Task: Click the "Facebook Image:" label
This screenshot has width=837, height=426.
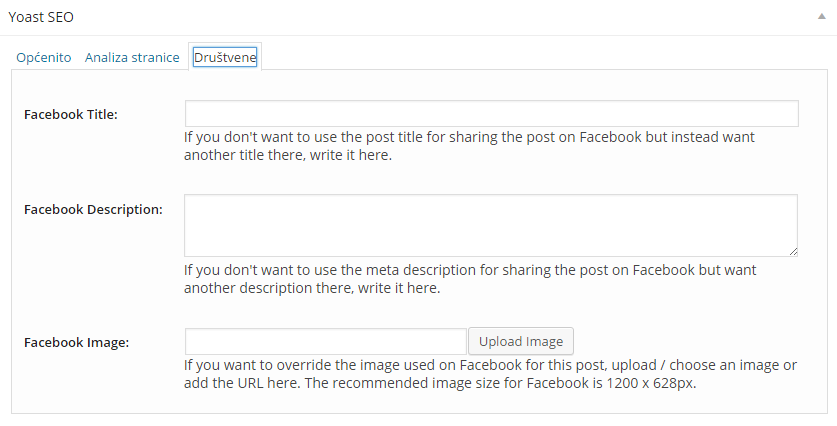Action: point(76,342)
